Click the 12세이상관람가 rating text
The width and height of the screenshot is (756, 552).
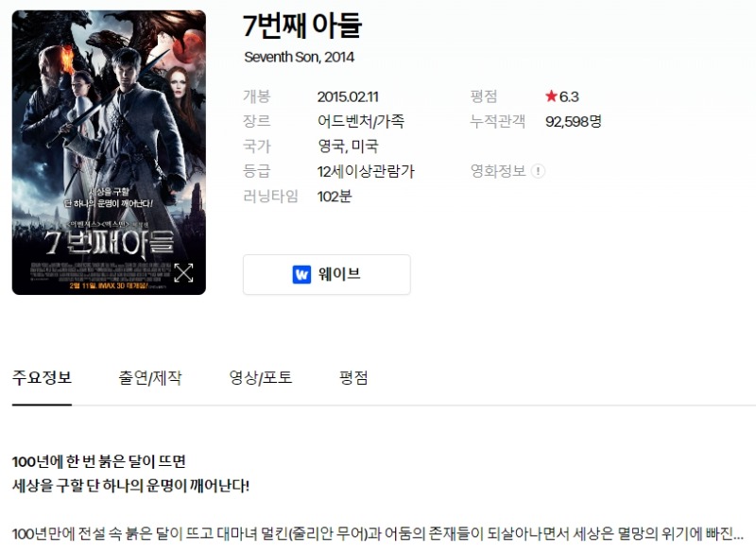point(366,171)
